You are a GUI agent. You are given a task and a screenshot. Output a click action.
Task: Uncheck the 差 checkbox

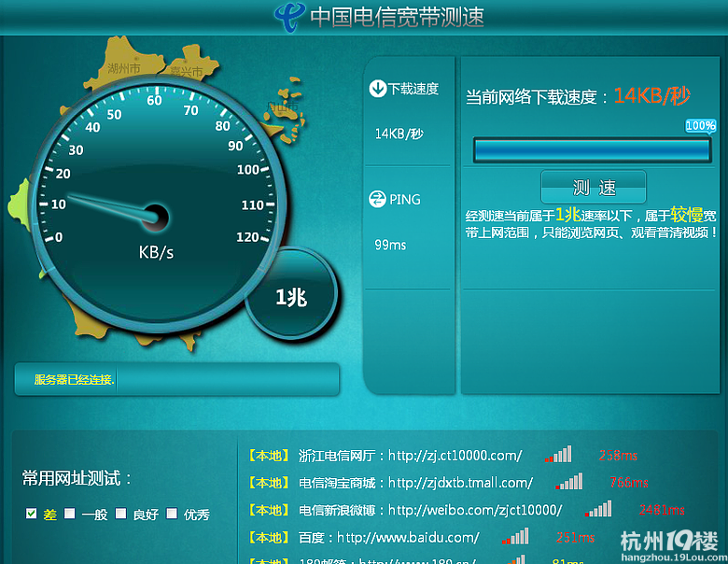tap(32, 514)
